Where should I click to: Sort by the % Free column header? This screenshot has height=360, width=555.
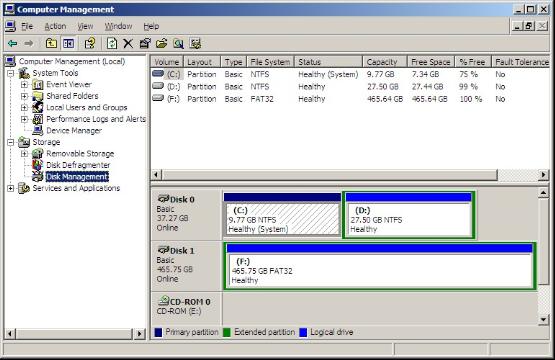point(473,62)
